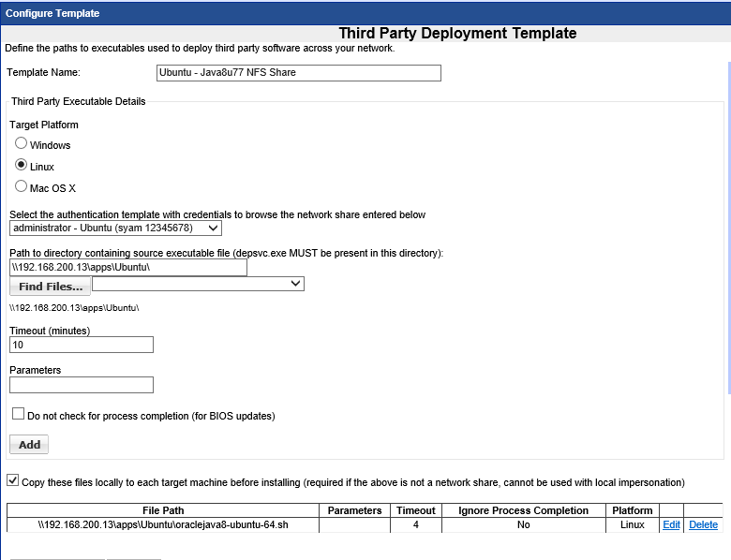Uncheck 'Copy these files locally' checkbox

[x=13, y=480]
